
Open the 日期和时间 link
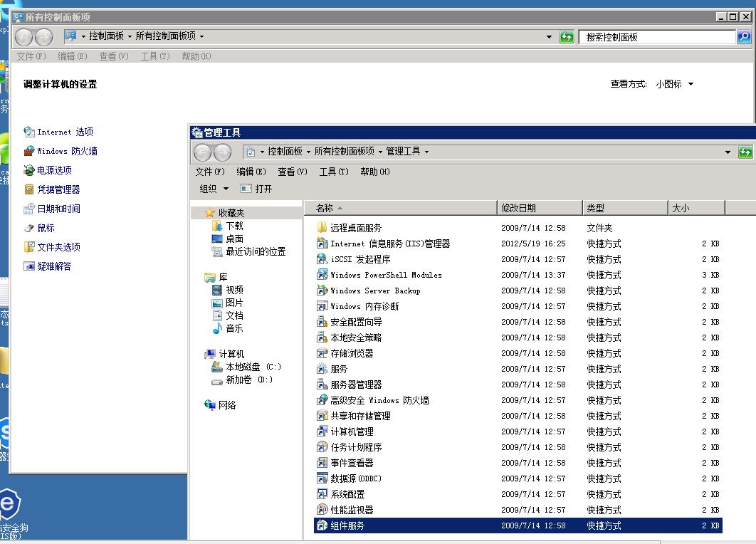pos(58,209)
